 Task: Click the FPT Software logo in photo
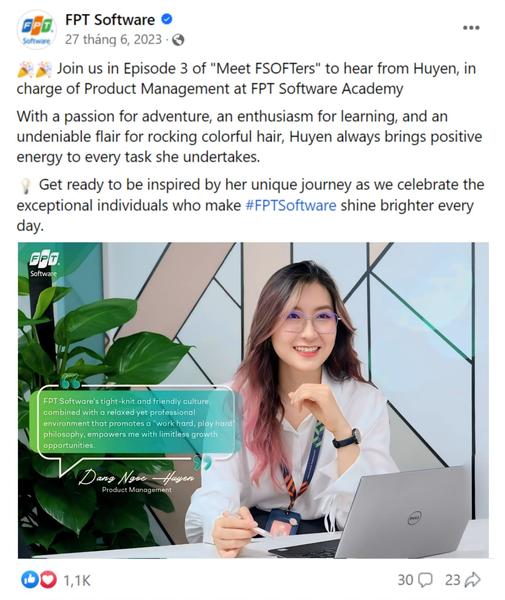click(44, 263)
